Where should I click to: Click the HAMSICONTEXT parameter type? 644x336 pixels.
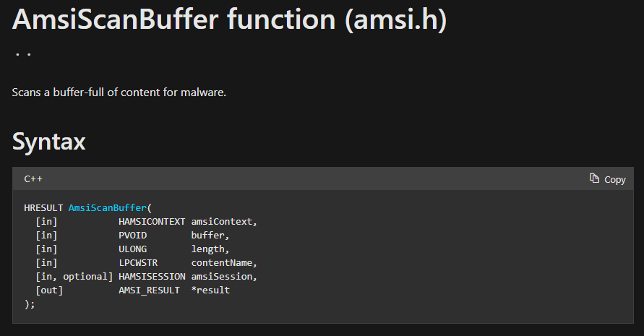tap(152, 222)
